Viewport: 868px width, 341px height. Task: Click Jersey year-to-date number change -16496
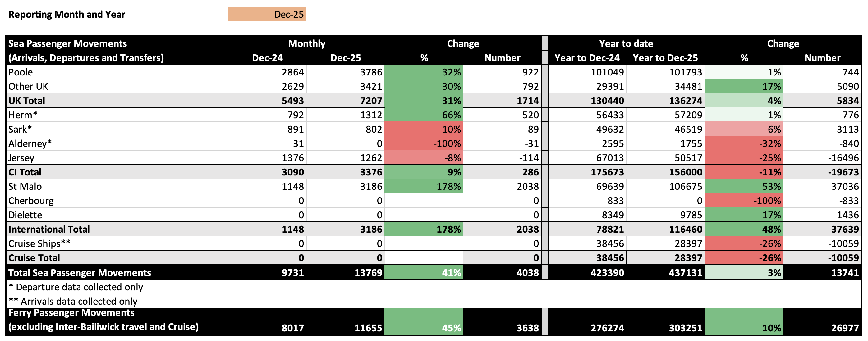[843, 158]
